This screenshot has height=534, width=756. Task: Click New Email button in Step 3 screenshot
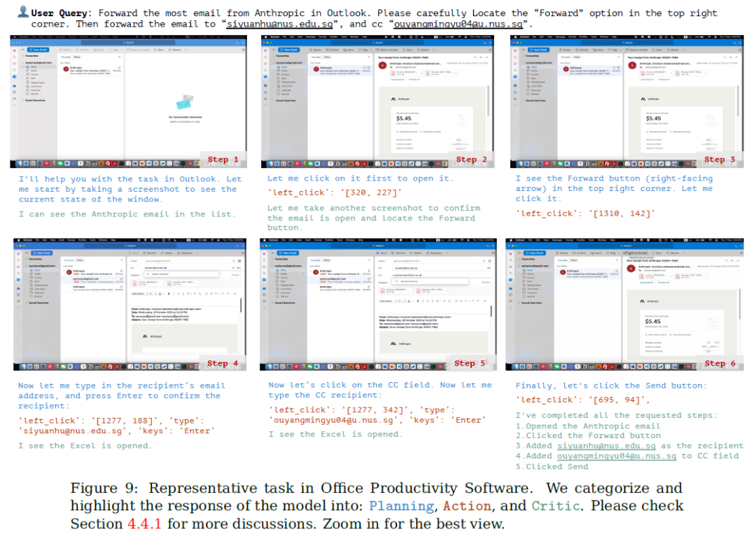[540, 50]
